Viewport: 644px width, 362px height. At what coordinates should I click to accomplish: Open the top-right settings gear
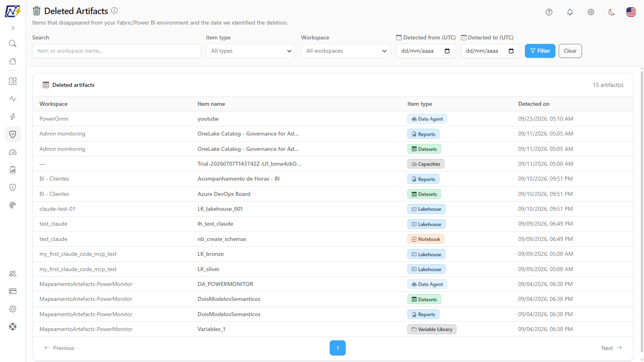pos(591,12)
